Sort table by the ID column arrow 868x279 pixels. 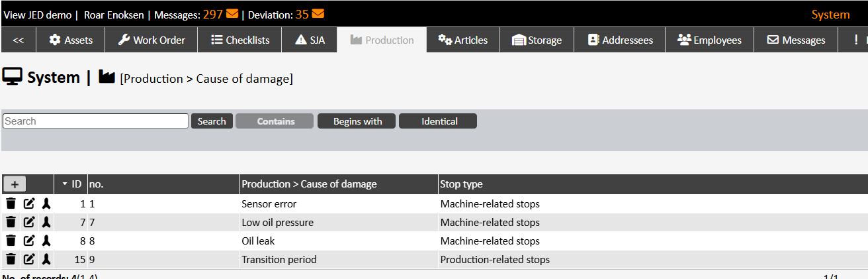(x=65, y=184)
